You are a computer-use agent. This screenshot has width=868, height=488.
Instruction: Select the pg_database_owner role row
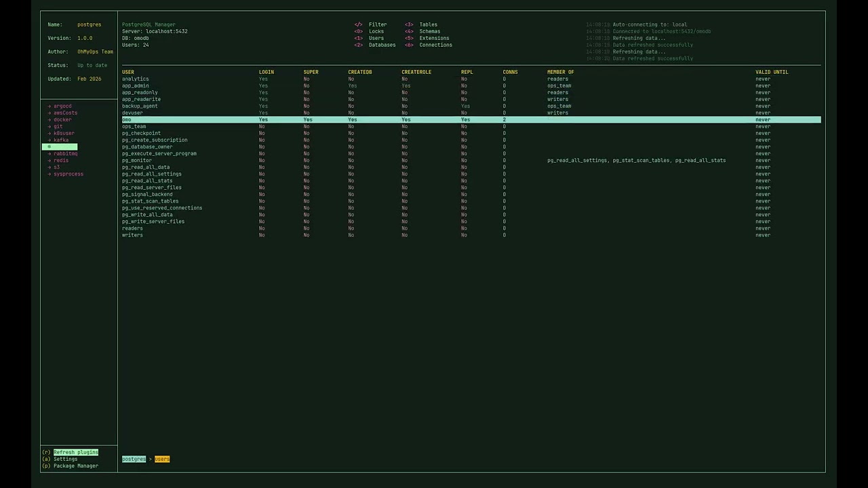(x=471, y=147)
